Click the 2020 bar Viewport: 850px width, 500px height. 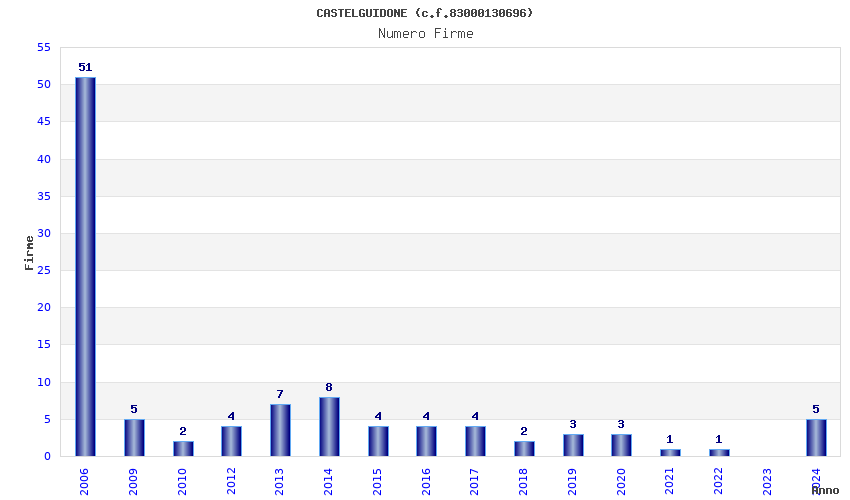point(621,445)
